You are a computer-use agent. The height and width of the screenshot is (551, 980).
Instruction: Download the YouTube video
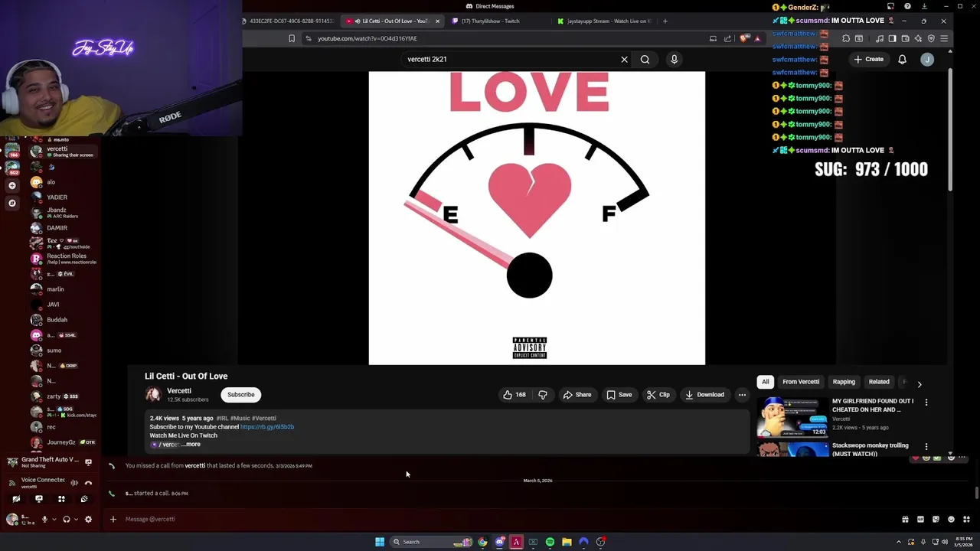click(x=704, y=395)
